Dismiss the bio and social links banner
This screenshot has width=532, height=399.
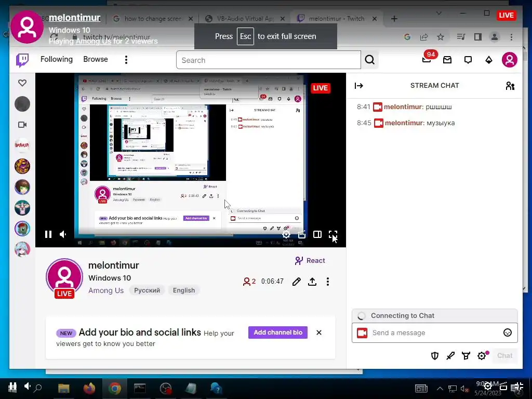[319, 332]
